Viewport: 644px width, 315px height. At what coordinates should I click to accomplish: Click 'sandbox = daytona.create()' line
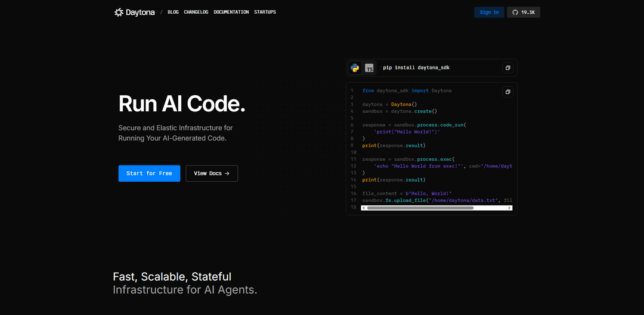[400, 111]
